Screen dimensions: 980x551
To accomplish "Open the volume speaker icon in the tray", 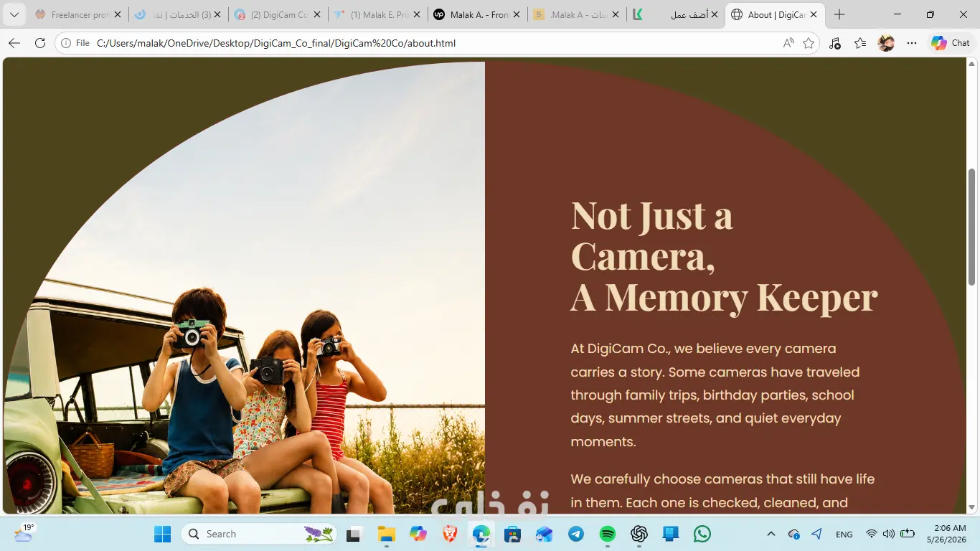I will (889, 534).
